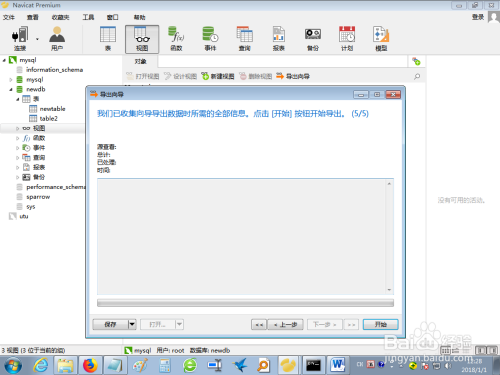The image size is (500, 375).
Task: Open the 窗口 menu
Action: (x=112, y=17)
